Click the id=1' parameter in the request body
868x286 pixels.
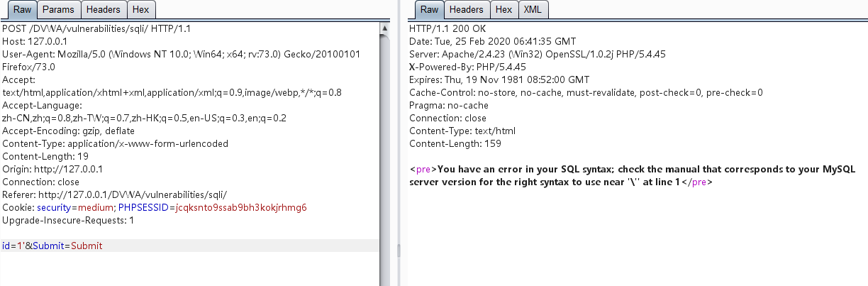[13, 246]
